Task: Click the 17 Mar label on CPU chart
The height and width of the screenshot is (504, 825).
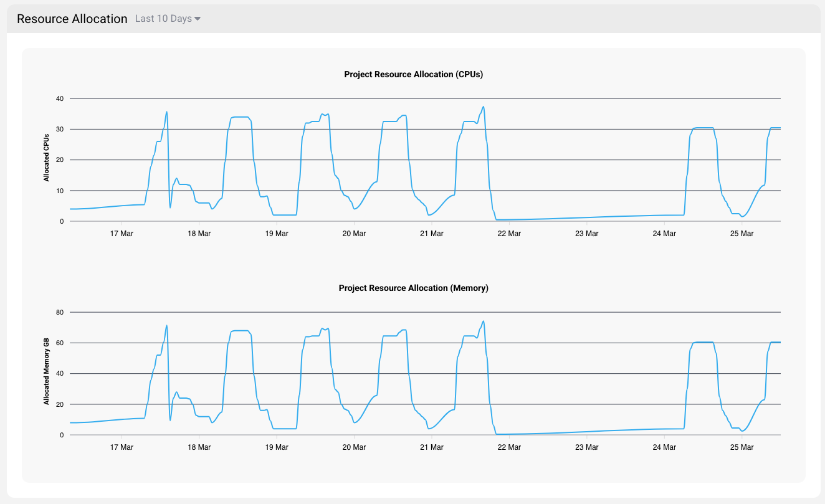Action: (122, 234)
